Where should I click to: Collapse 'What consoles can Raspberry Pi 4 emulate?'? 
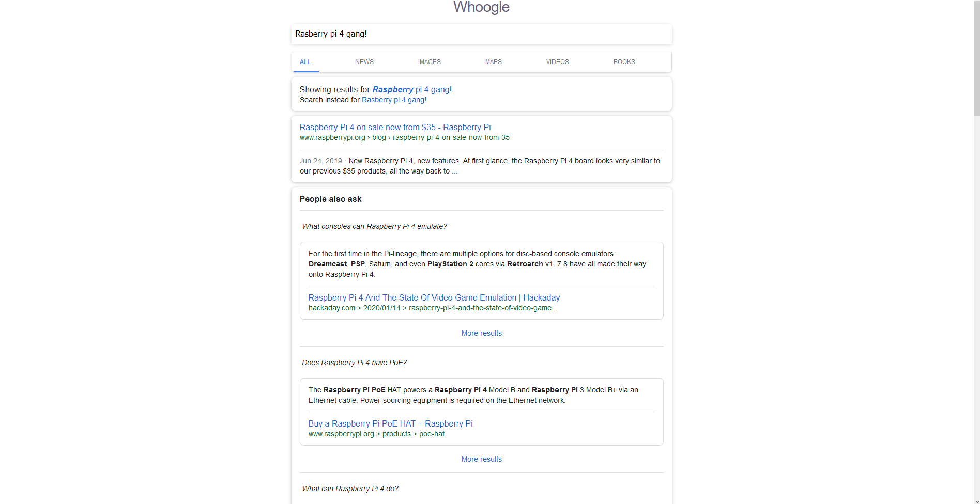374,227
